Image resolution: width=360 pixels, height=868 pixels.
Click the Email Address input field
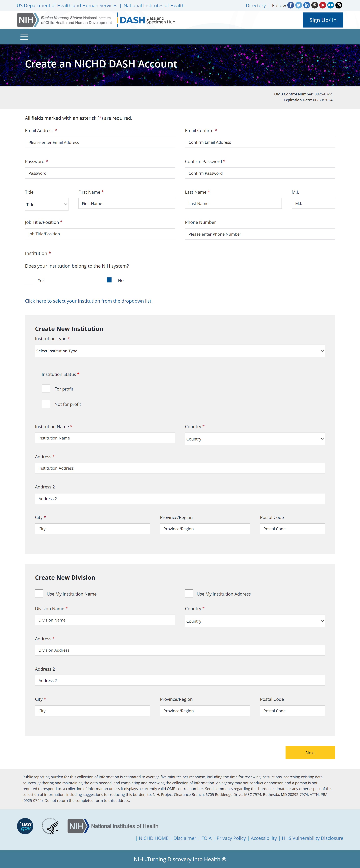tap(100, 142)
